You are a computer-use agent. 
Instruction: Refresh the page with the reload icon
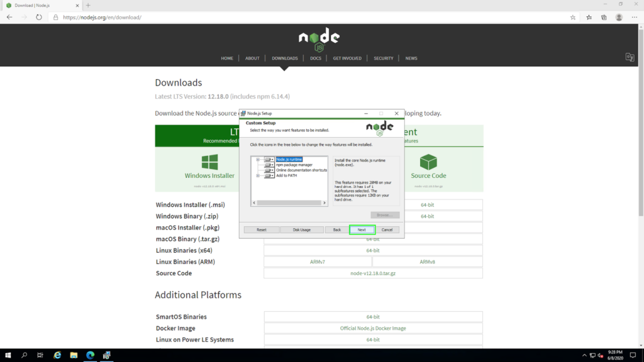(38, 18)
